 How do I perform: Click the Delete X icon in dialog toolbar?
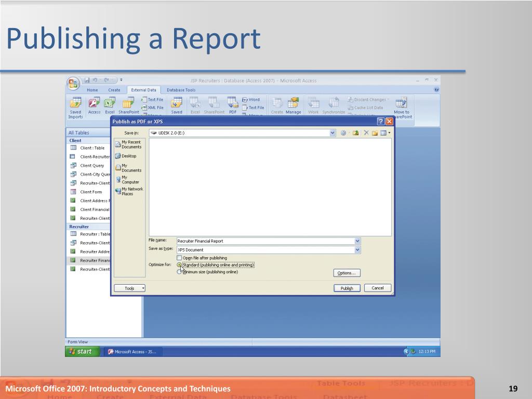pos(366,133)
